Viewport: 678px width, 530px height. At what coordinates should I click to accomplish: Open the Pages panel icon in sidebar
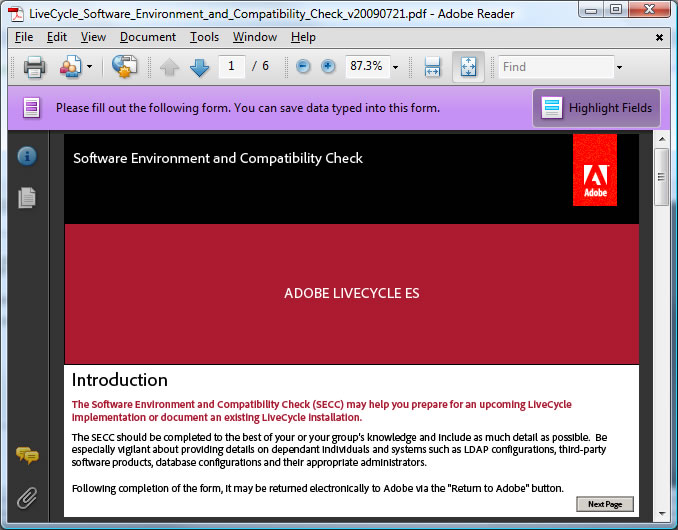[x=27, y=198]
